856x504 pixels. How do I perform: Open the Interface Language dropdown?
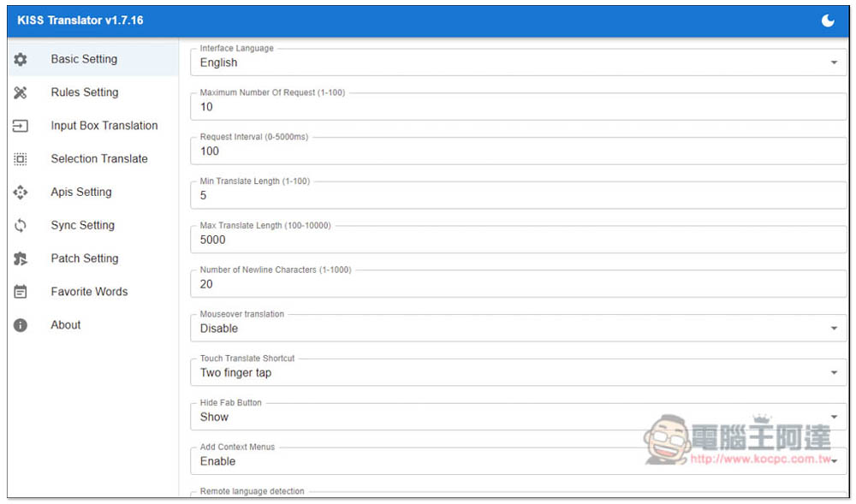pos(518,62)
